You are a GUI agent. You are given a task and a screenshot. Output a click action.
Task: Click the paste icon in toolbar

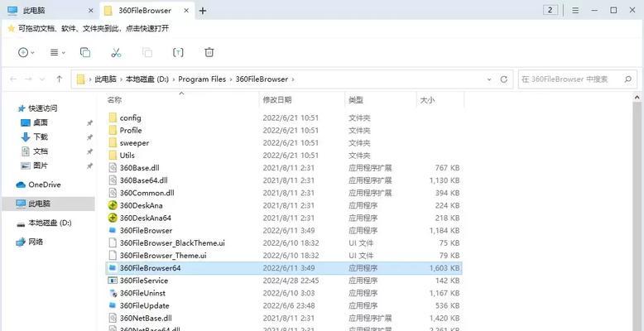pos(147,53)
